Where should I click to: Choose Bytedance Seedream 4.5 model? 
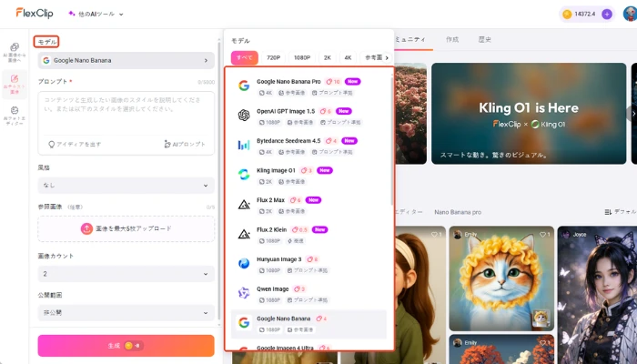(x=308, y=146)
